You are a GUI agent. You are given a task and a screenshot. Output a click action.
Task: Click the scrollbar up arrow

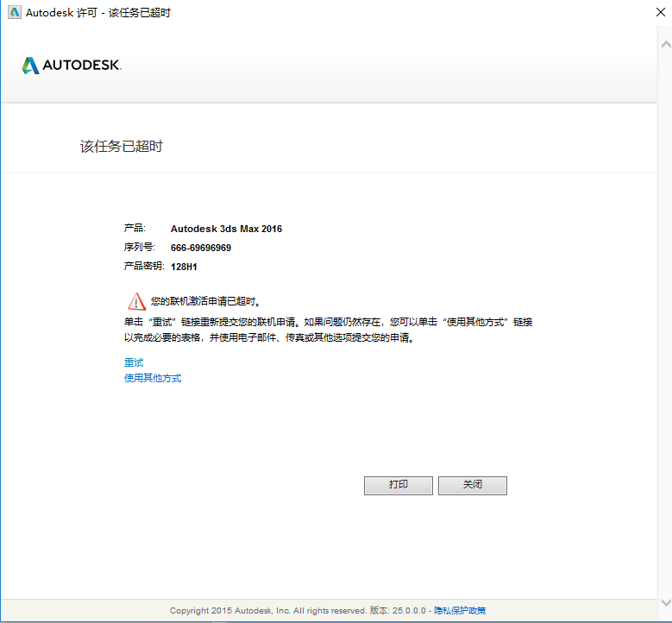coord(666,45)
